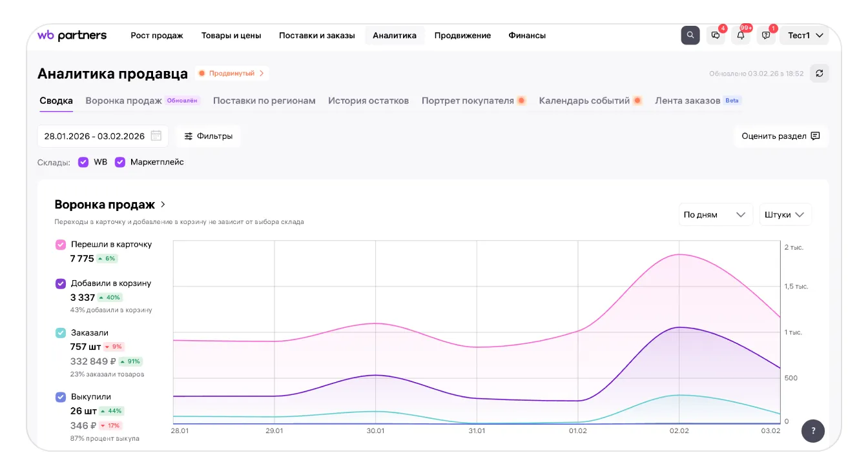This screenshot has width=868, height=475.
Task: Expand the Тест1 account dropdown
Action: click(804, 35)
